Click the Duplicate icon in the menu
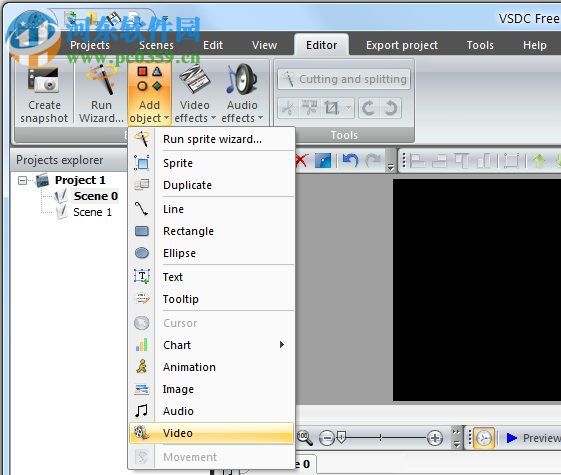Viewport: 561px width, 475px height. [x=142, y=185]
